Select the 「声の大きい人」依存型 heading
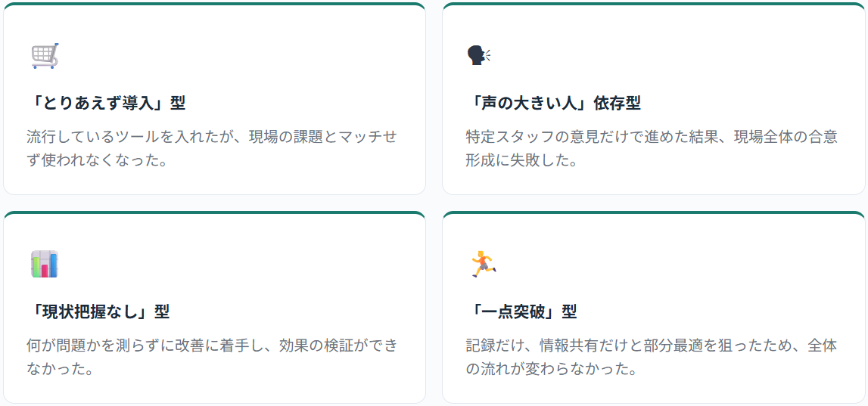The height and width of the screenshot is (406, 868). pos(553,103)
